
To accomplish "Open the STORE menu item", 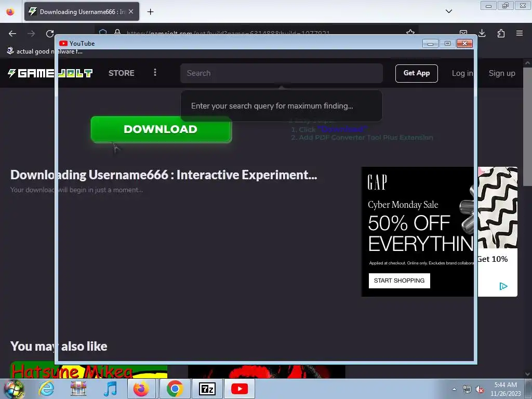I will [122, 73].
